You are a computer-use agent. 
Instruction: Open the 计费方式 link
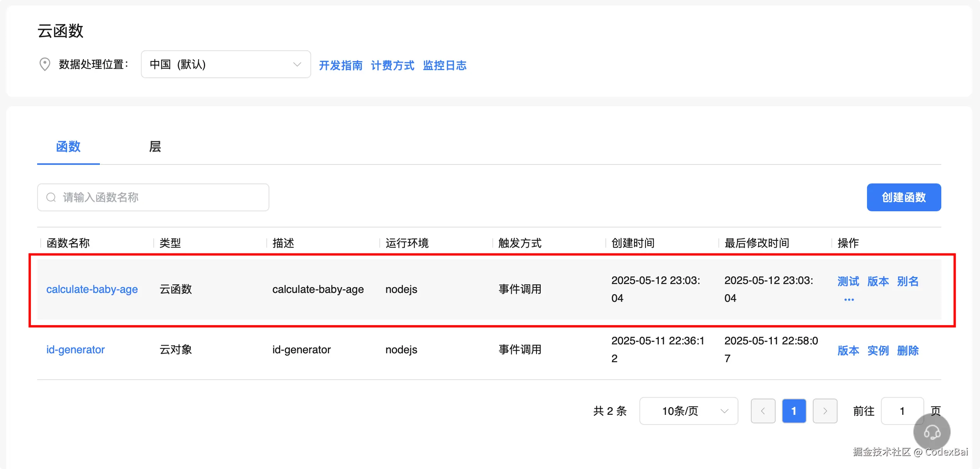[x=392, y=65]
